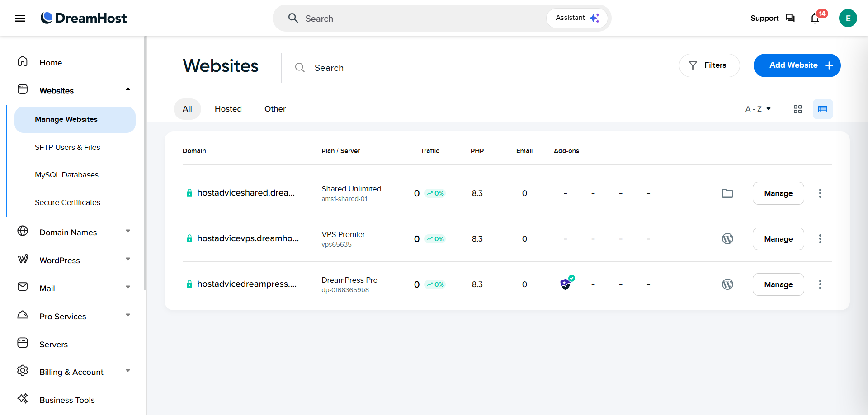
Task: Click the Traffic column header
Action: click(x=430, y=151)
